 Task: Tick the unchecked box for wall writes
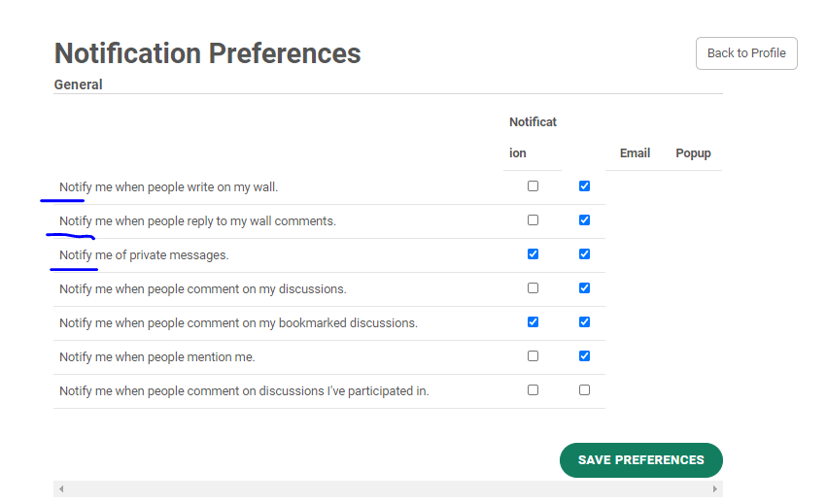[x=533, y=186]
